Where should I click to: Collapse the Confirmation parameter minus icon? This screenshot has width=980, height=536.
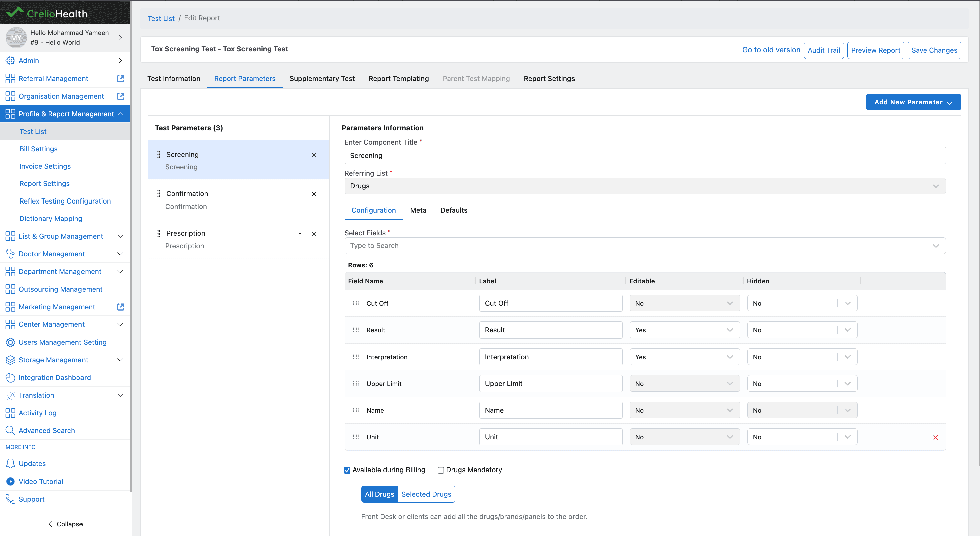[x=300, y=194]
